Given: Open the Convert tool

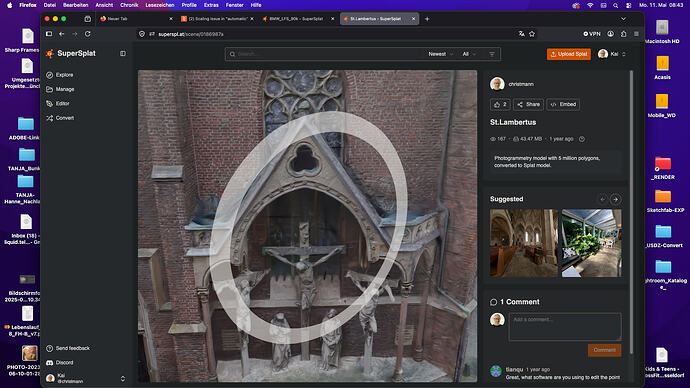Looking at the screenshot, I should tap(60, 118).
